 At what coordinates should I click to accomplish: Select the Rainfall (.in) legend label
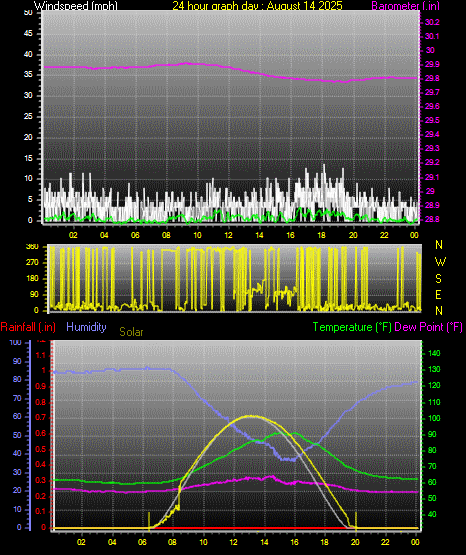pos(28,327)
